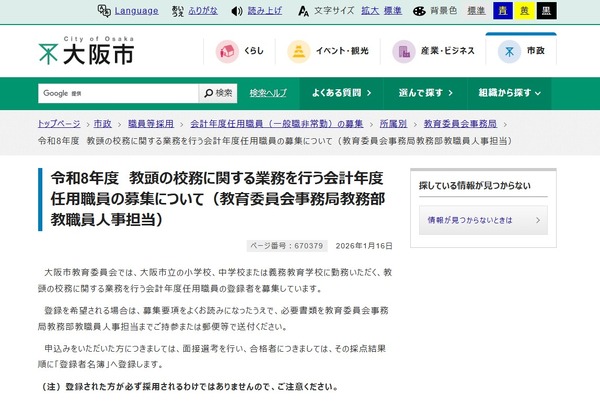The height and width of the screenshot is (407, 600).
Task: Click the furigana icon beside ふりがな
Action: [x=178, y=11]
